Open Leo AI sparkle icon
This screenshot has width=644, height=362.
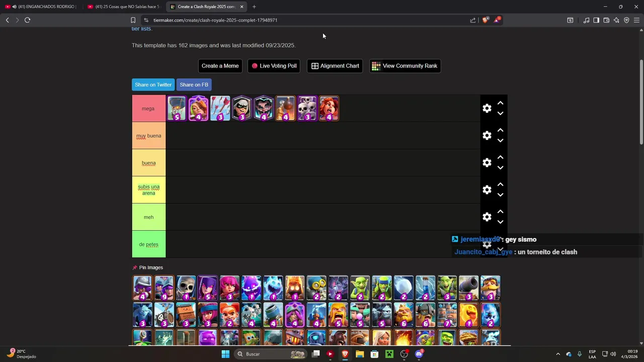coord(616,20)
